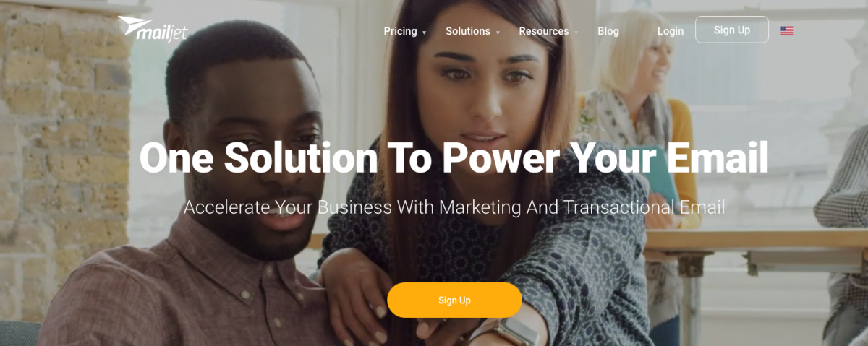Open the US flag language selector
Image resolution: width=868 pixels, height=346 pixels.
click(787, 30)
